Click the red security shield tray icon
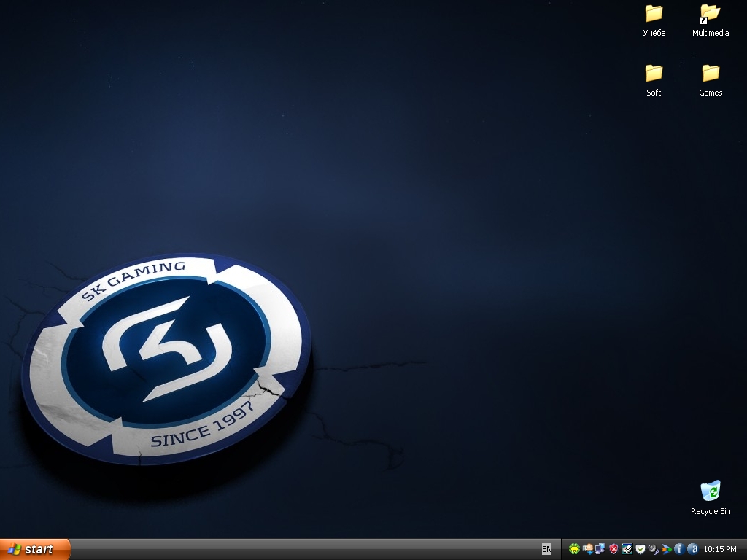747x560 pixels. [x=614, y=548]
